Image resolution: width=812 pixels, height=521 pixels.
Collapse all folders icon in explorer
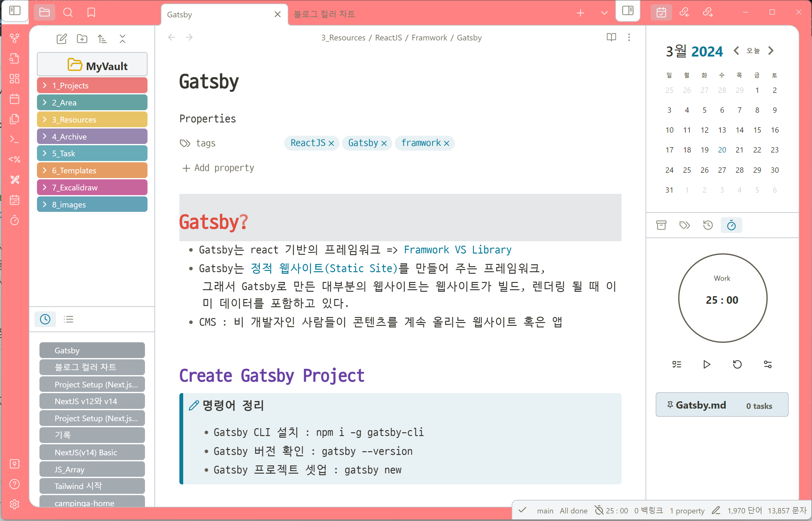click(x=123, y=39)
